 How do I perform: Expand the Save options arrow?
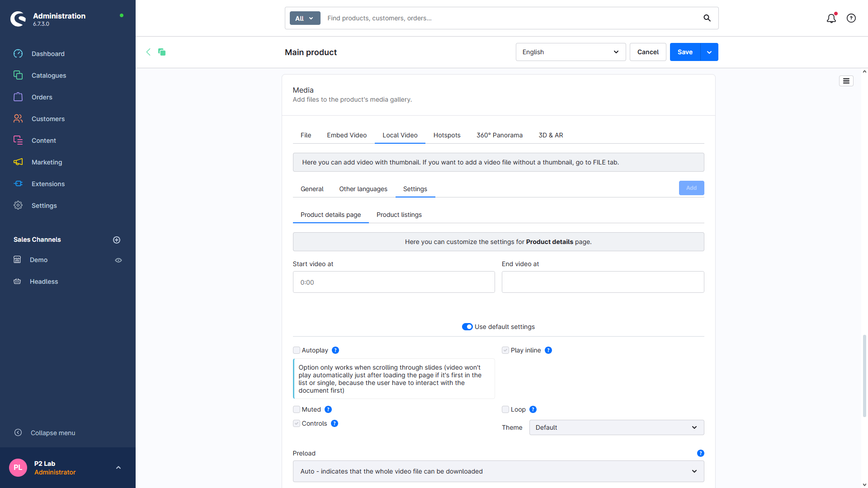(709, 52)
